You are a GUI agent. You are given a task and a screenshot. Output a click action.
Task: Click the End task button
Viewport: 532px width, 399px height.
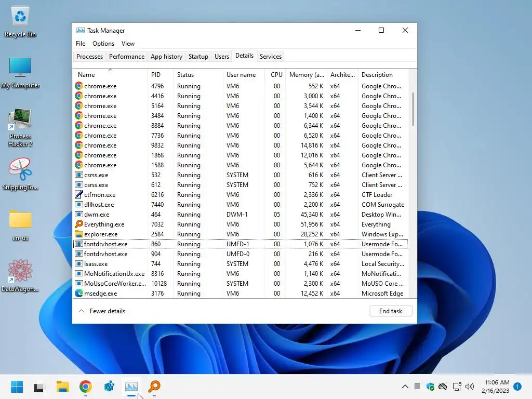click(391, 311)
